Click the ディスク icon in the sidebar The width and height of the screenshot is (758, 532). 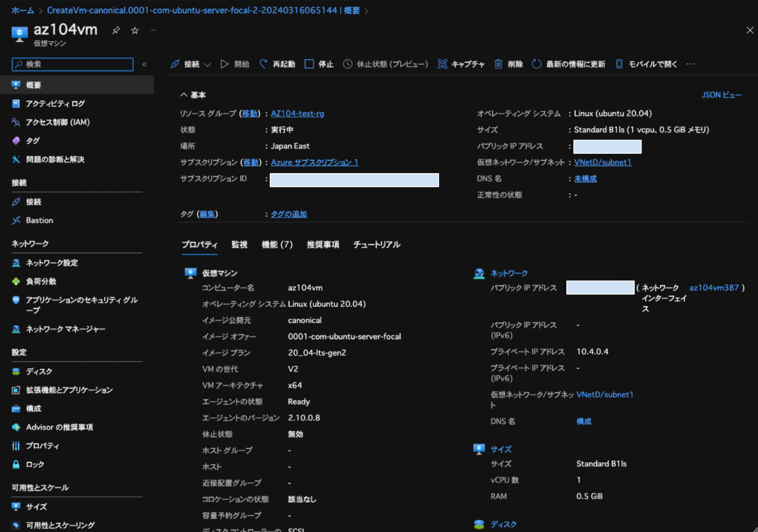pyautogui.click(x=16, y=371)
